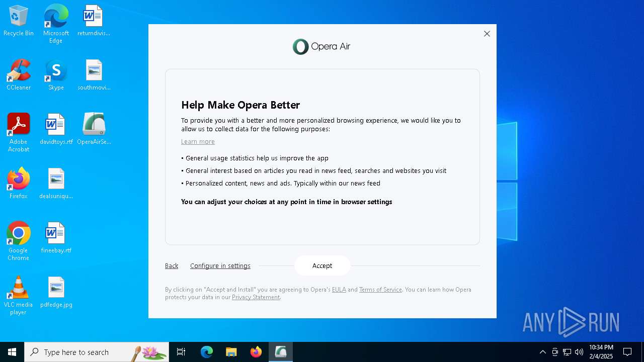Open the clock showing 10:34 PM
This screenshot has height=362, width=644.
pyautogui.click(x=601, y=352)
